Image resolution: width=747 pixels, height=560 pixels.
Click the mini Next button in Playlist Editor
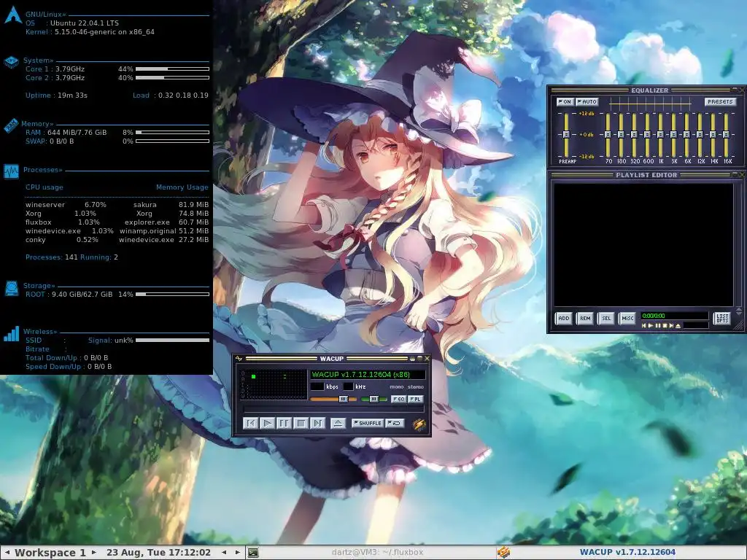tap(671, 326)
